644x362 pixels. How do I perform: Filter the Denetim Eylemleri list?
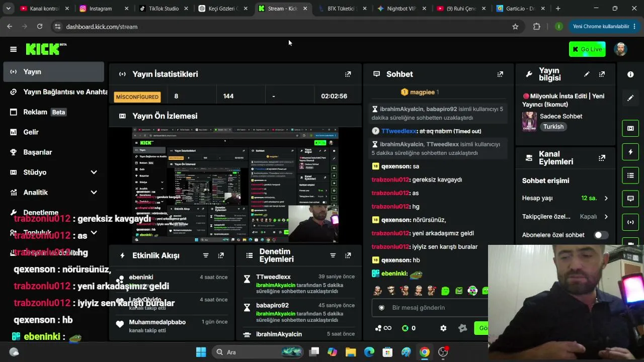[x=333, y=255]
